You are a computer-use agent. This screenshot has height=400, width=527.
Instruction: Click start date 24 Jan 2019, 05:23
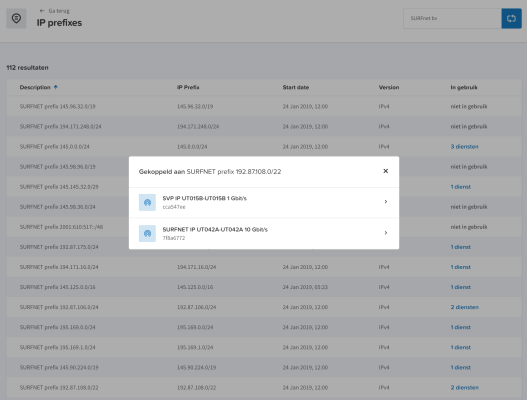click(x=305, y=287)
